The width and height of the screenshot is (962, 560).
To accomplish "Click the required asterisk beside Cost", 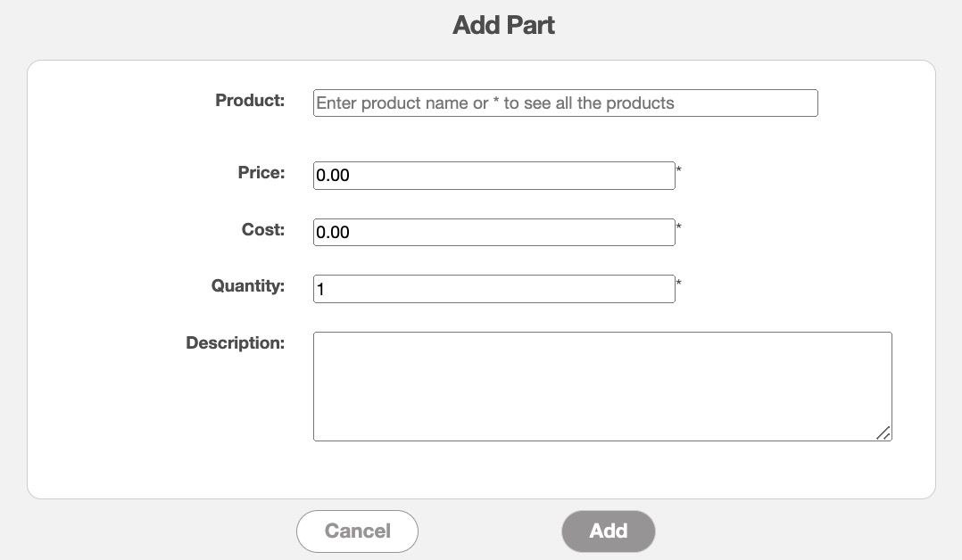I will tap(679, 226).
